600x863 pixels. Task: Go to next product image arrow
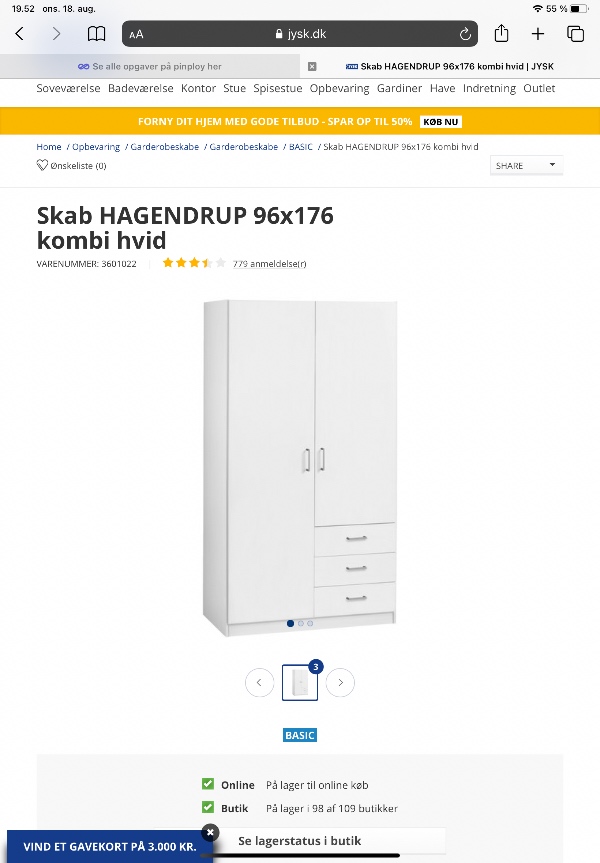point(340,682)
